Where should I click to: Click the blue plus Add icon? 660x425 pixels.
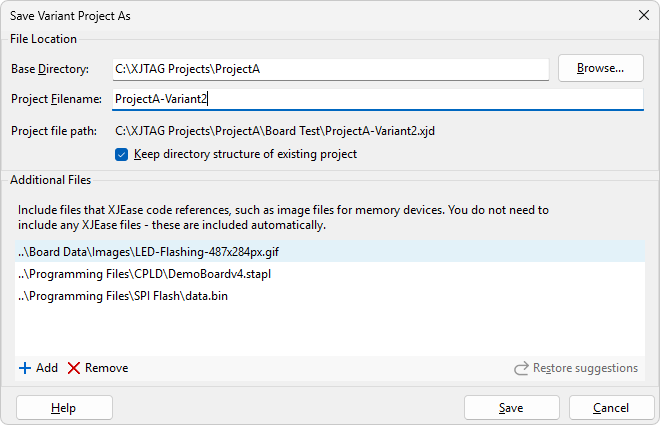24,368
